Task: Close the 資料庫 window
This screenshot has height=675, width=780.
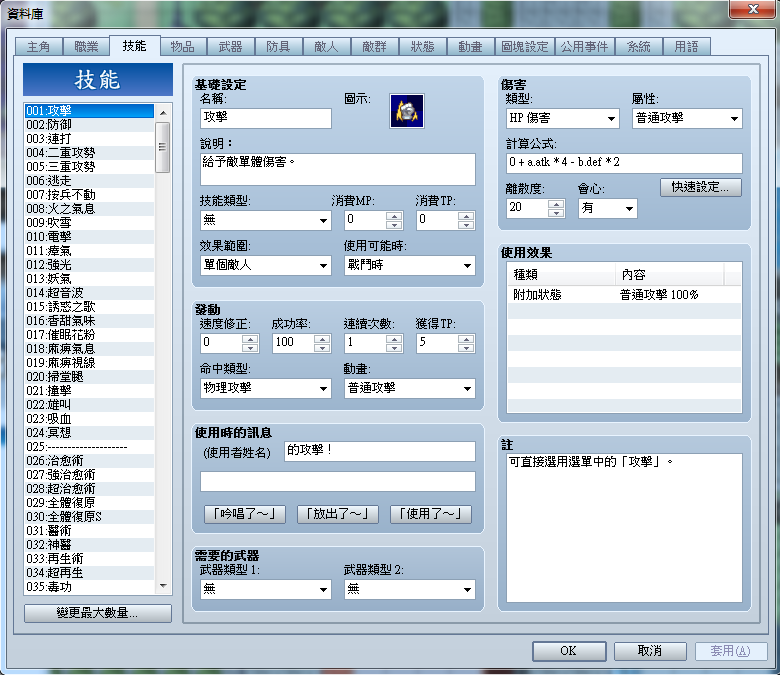Action: [753, 9]
